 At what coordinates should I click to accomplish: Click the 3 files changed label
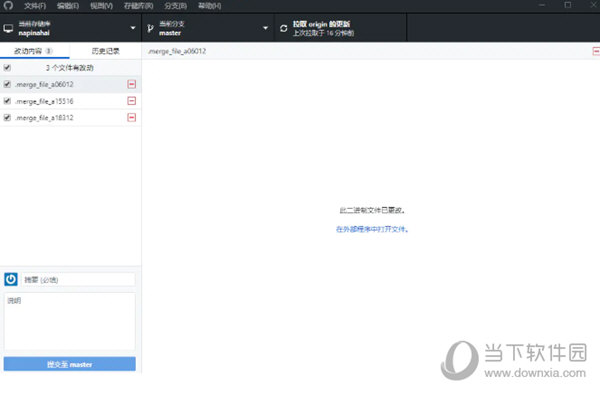70,68
